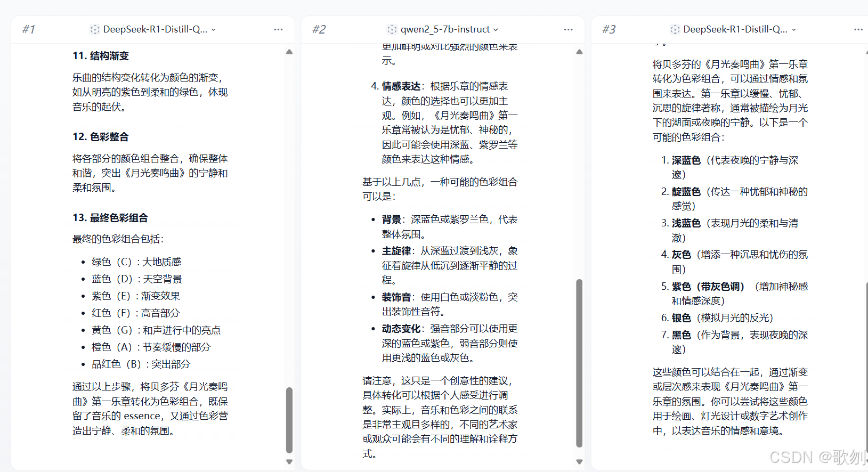Click the bullet term '动态变化' in panel #2
Viewport: 868px width, 472px height.
pyautogui.click(x=401, y=329)
